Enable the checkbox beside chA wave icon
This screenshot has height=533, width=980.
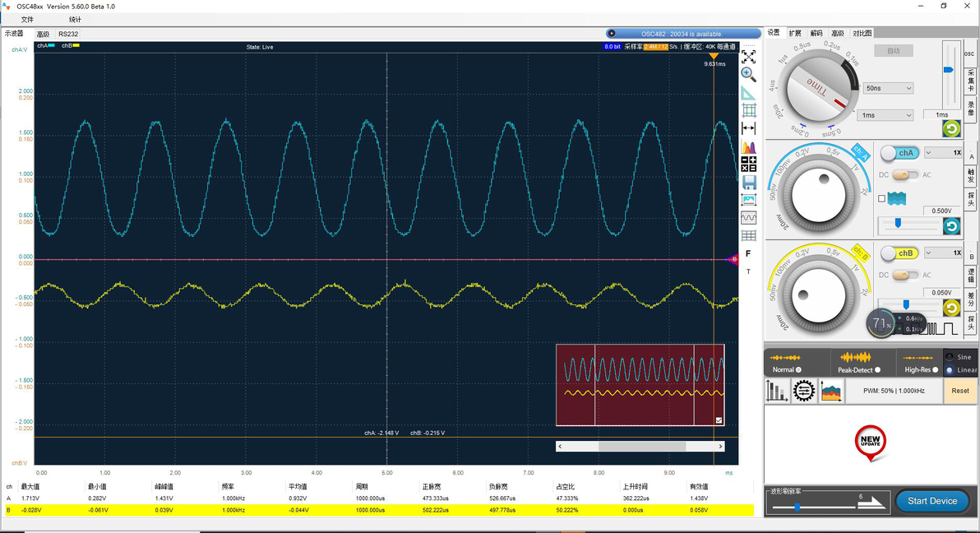click(x=881, y=198)
